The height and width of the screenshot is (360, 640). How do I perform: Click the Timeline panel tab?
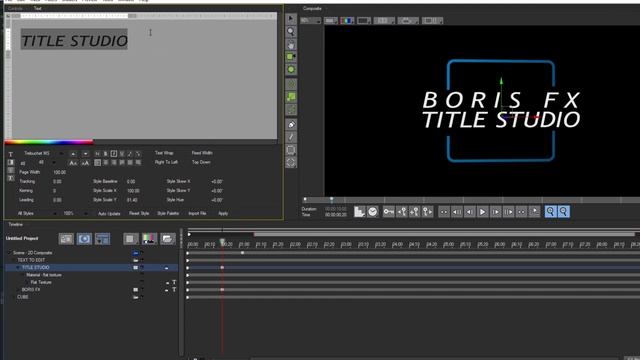point(16,224)
